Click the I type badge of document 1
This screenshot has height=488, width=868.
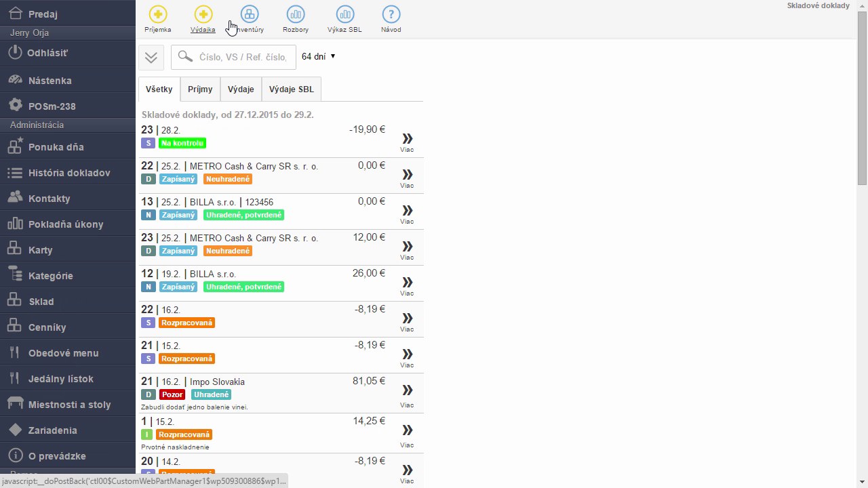pyautogui.click(x=147, y=434)
